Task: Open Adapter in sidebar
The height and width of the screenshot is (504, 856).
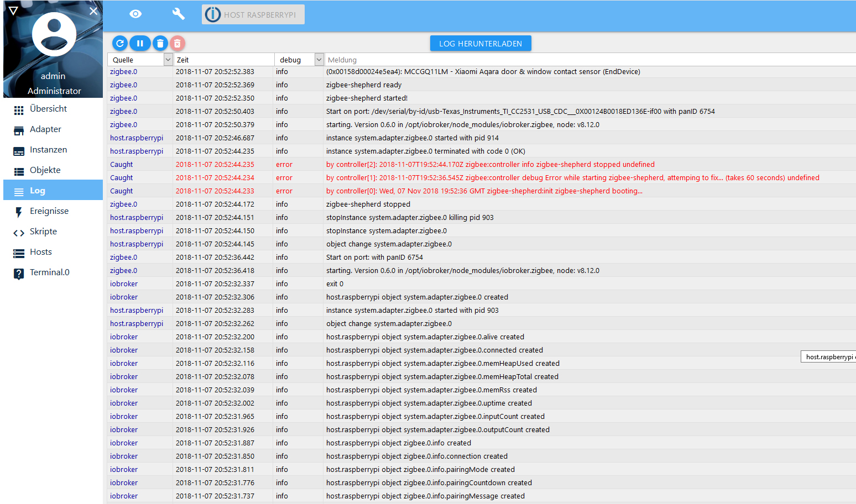Action: (53, 129)
